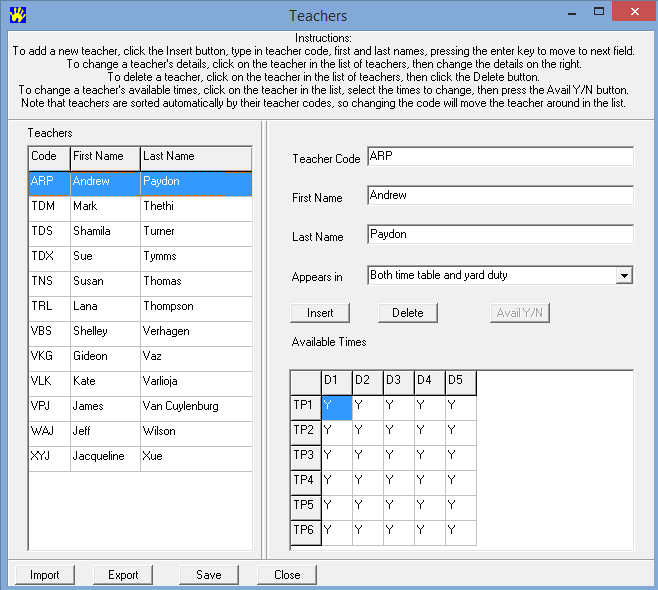658x590 pixels.
Task: Select the TP4 D5 availability cell
Action: click(461, 482)
